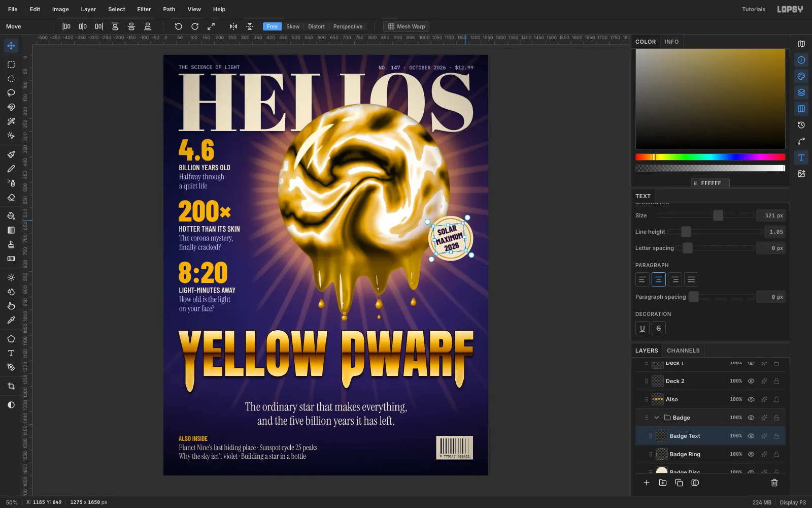Switch to the Info tab
Image resolution: width=812 pixels, height=508 pixels.
[x=671, y=42]
